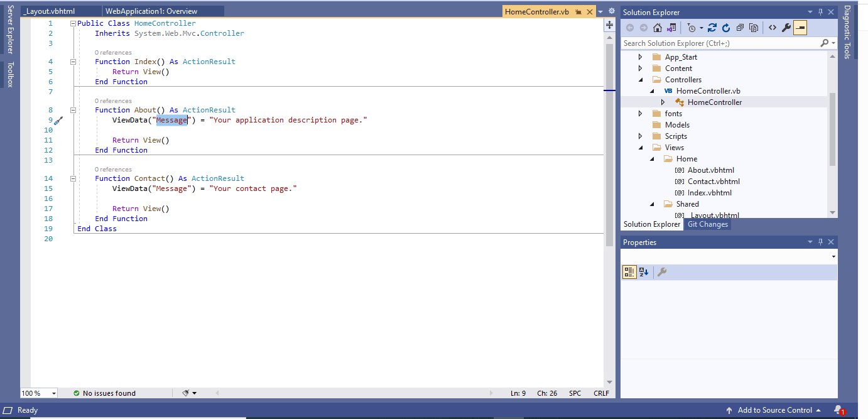
Task: Open Solution Explorer properties wrench icon
Action: tap(786, 28)
